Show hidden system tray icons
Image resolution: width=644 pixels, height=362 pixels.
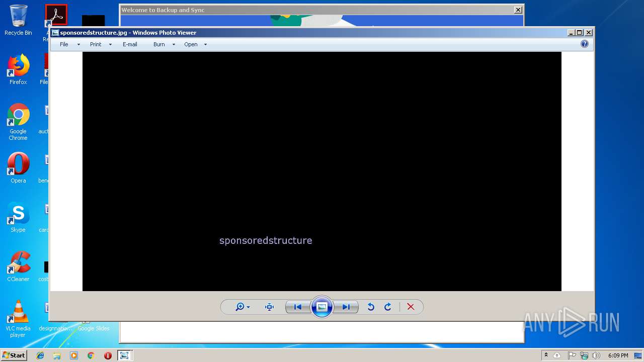[x=546, y=355]
